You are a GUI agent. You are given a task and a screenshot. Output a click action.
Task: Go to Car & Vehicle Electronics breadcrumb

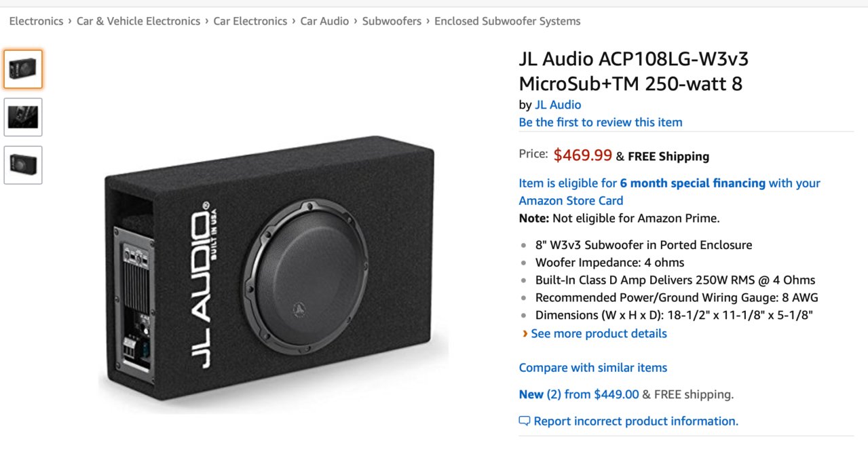[x=138, y=21]
